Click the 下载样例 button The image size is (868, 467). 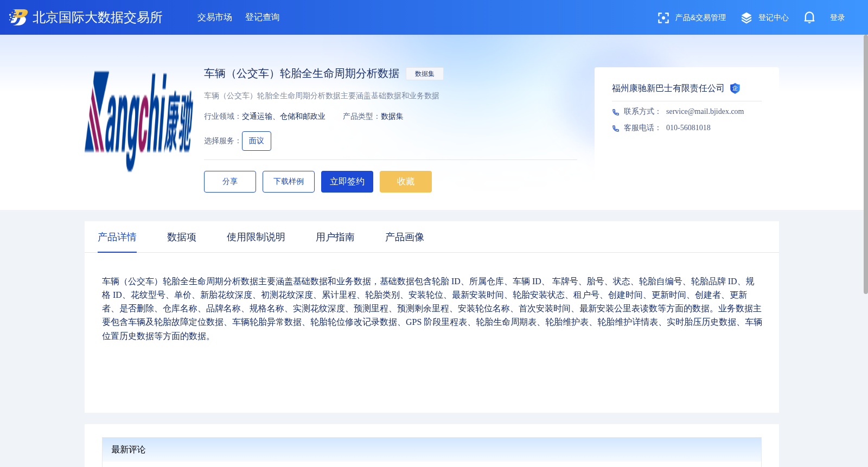(289, 182)
